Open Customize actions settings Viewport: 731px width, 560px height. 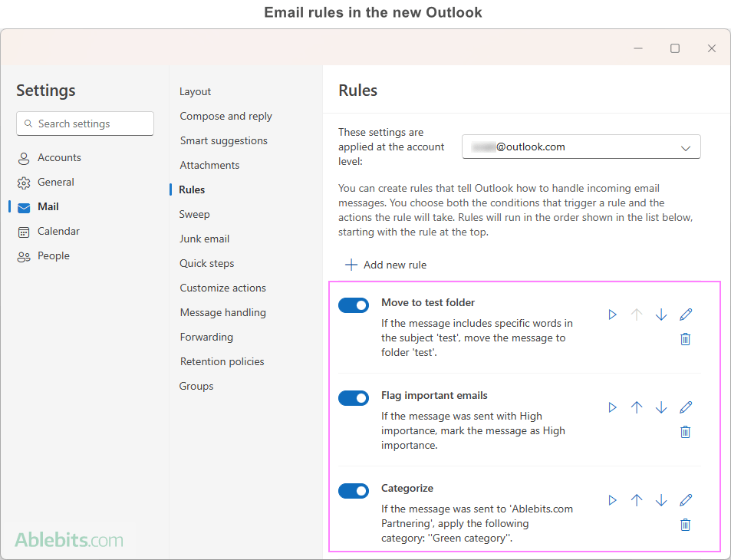pyautogui.click(x=223, y=288)
